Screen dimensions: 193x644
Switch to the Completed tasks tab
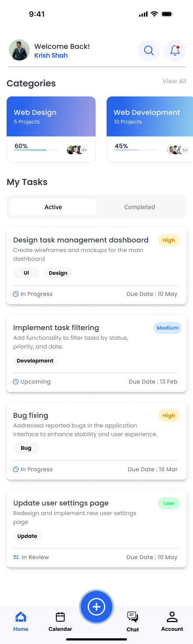(139, 207)
